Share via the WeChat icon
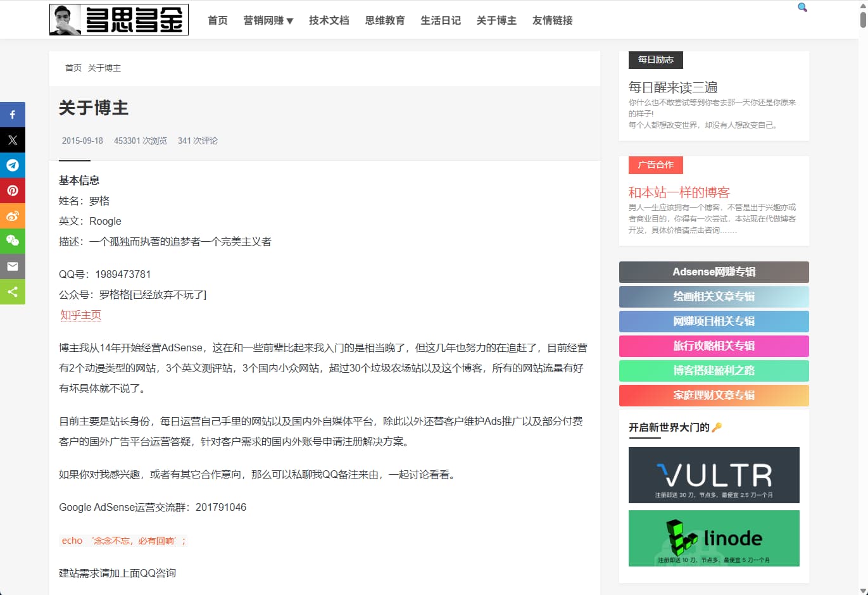Image resolution: width=868 pixels, height=595 pixels. point(13,241)
